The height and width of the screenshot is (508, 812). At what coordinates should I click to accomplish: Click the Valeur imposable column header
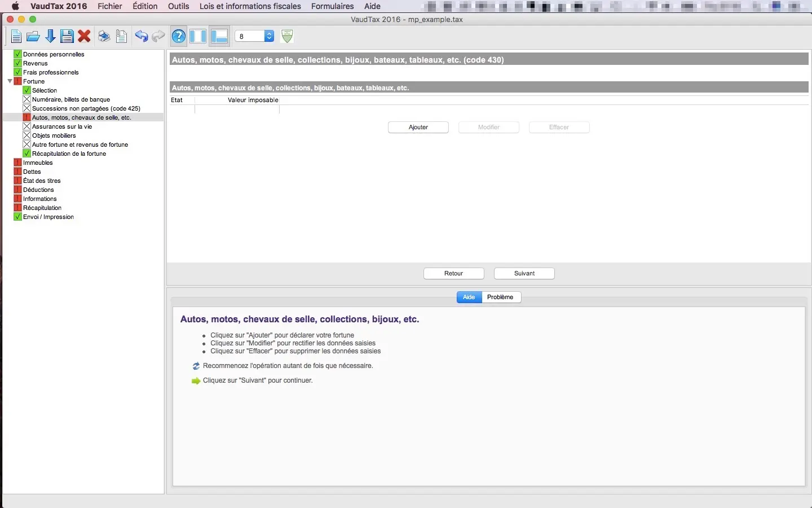pos(237,100)
